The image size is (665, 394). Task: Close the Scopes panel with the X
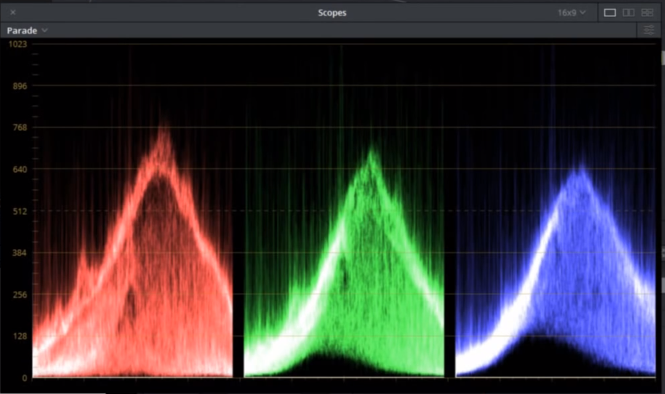(x=13, y=12)
